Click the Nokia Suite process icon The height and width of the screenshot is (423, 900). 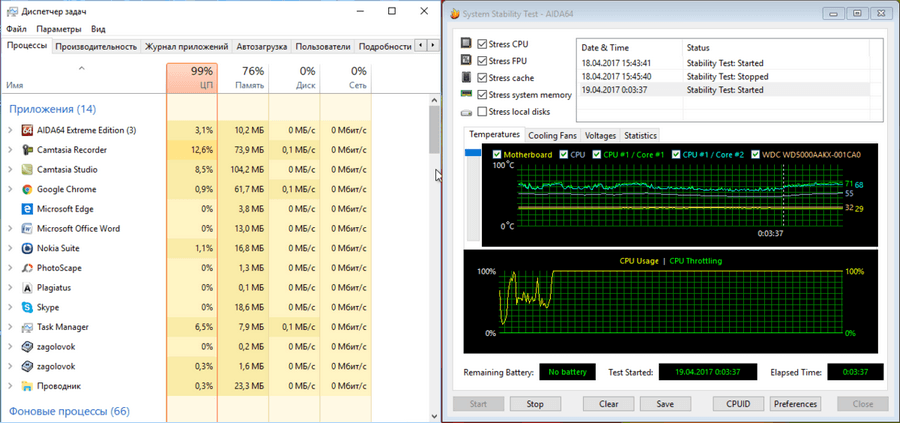click(x=26, y=248)
